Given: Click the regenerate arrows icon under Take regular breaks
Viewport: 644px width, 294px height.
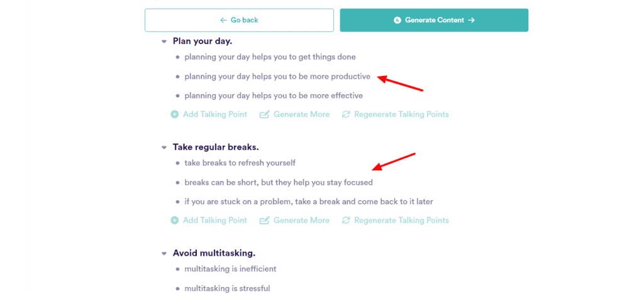Looking at the screenshot, I should pos(346,220).
